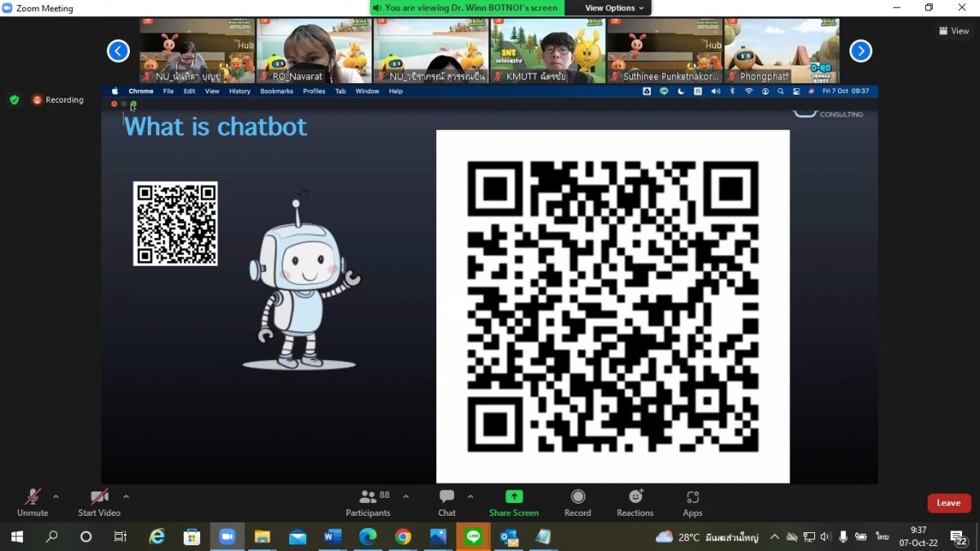Open Profiles menu in shared Chrome
980x551 pixels.
tap(314, 91)
